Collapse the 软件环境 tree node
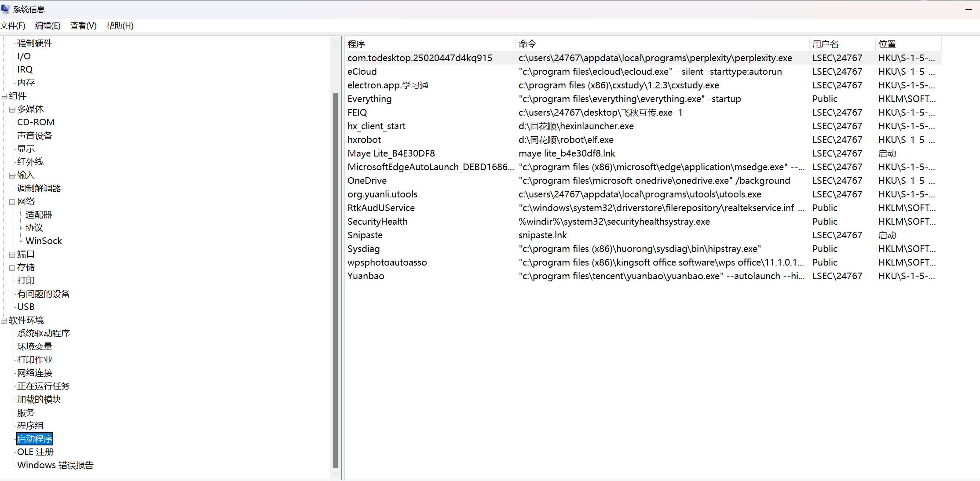This screenshot has height=481, width=980. [4, 321]
